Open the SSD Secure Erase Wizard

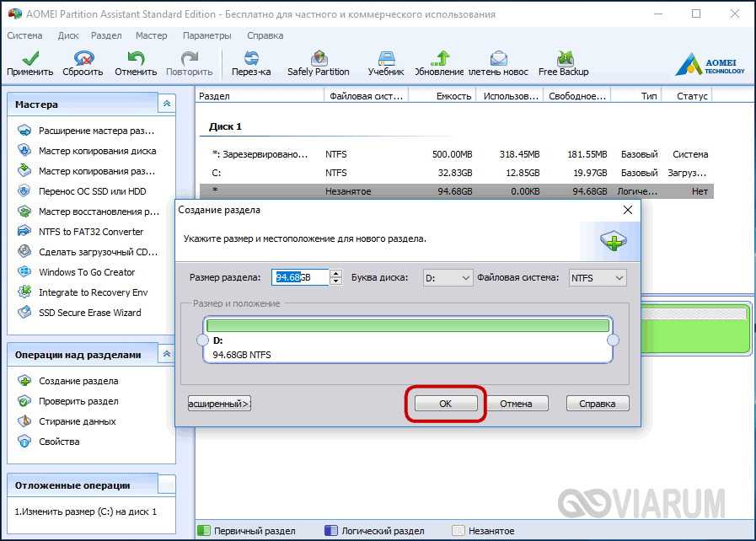click(89, 313)
